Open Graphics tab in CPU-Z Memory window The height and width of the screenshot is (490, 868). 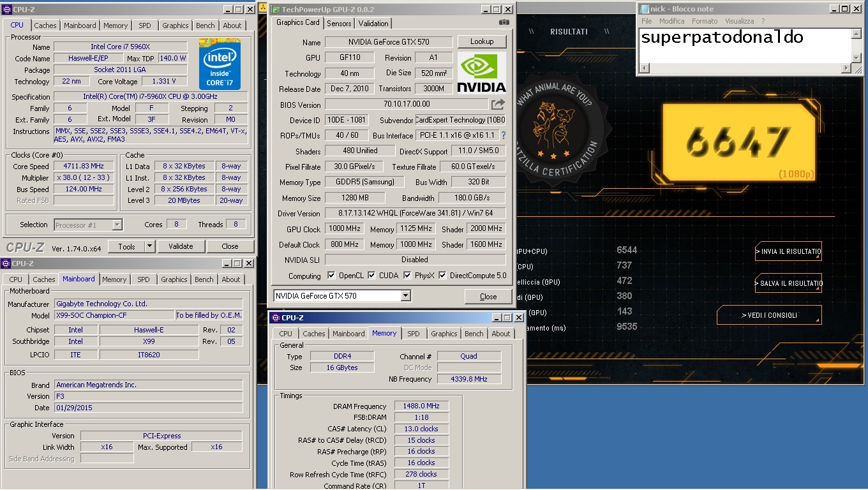(x=444, y=334)
